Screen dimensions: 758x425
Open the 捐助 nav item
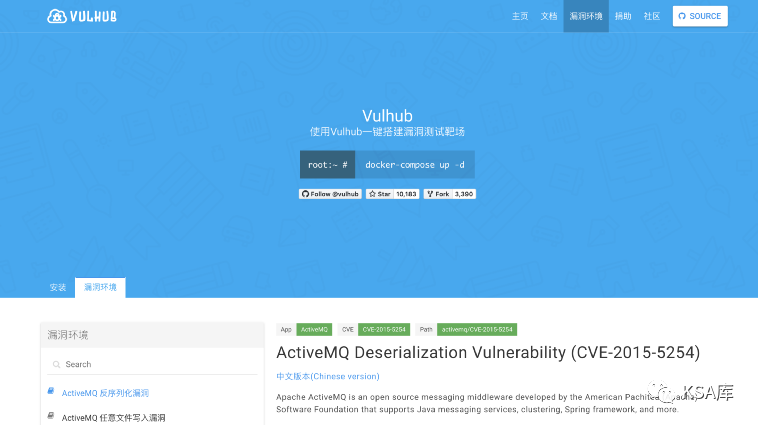coord(623,16)
